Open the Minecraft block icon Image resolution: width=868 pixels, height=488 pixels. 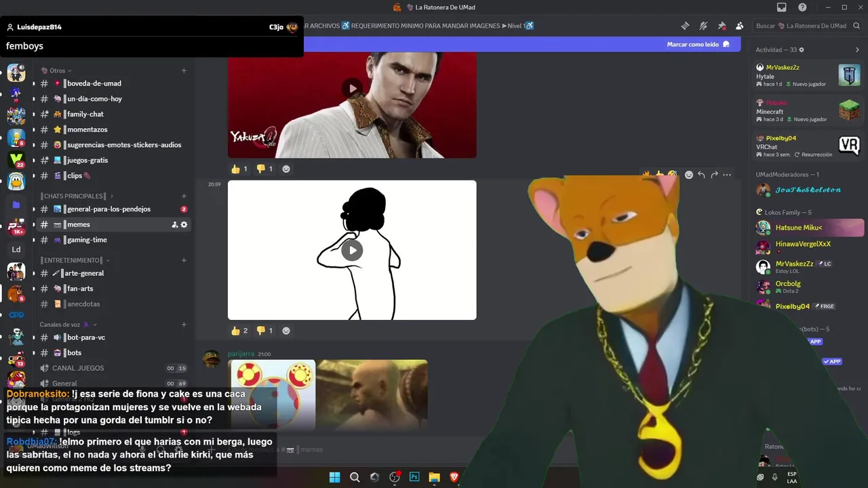[x=849, y=110]
